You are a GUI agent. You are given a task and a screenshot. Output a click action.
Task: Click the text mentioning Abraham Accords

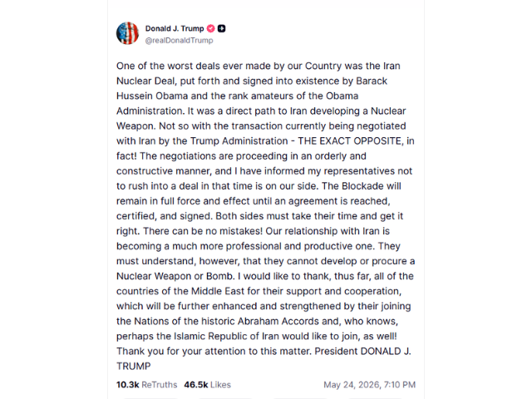[x=278, y=322]
